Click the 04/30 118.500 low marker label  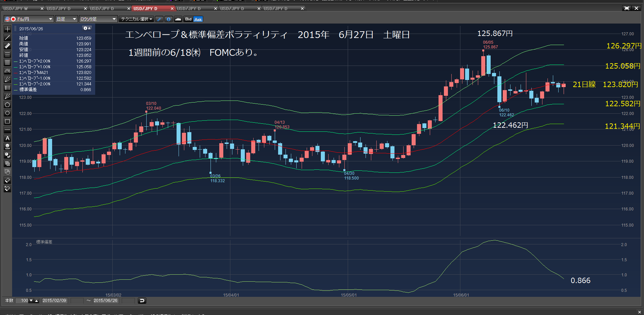click(351, 176)
